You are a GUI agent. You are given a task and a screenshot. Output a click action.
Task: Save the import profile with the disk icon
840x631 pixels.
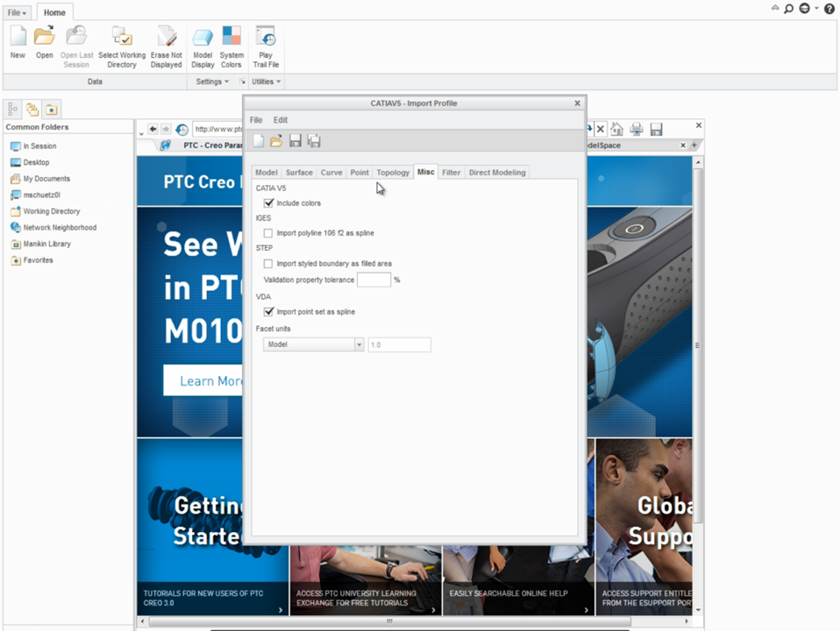pos(295,141)
